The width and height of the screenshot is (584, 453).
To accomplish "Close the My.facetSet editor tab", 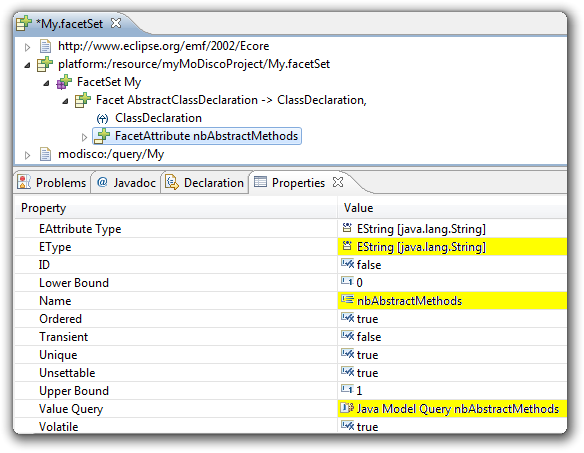I will [116, 23].
